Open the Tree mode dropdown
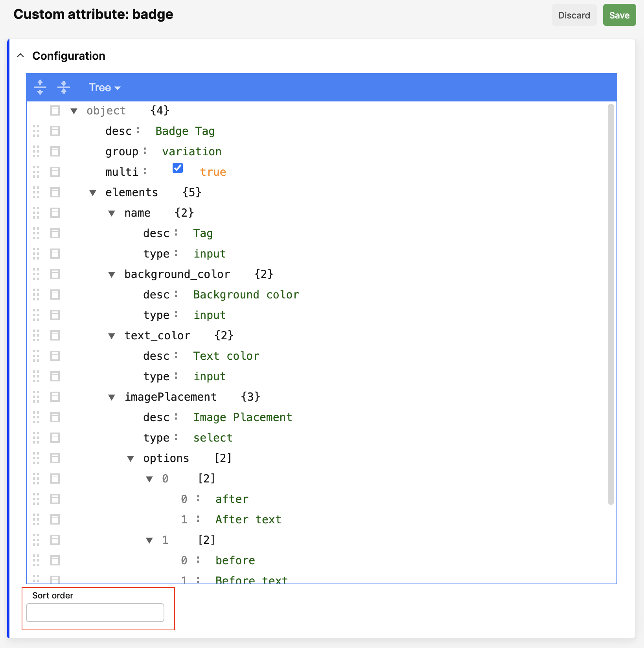The image size is (644, 648). click(x=104, y=87)
